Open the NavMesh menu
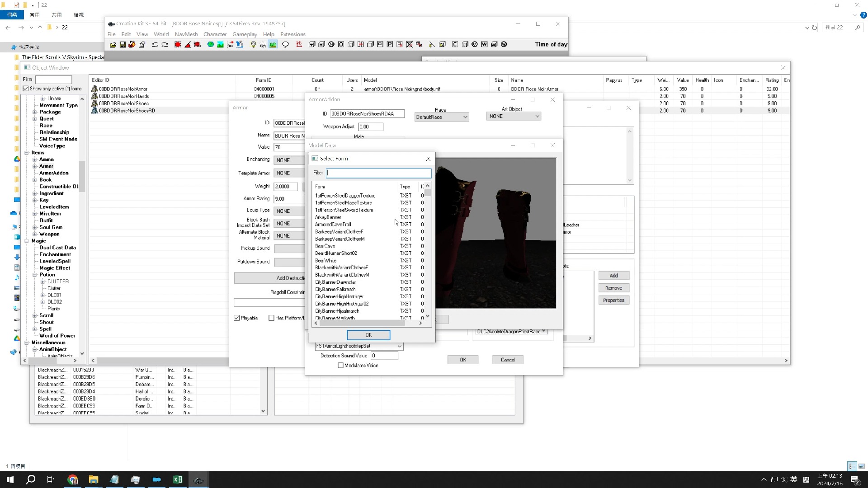Screen dimensions: 868x488 tap(186, 34)
